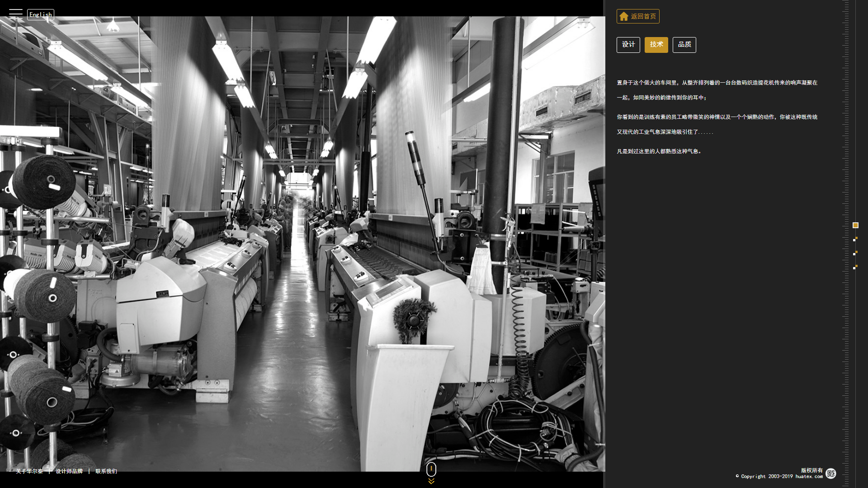
Task: Click the 返回首页 home button
Action: click(638, 16)
